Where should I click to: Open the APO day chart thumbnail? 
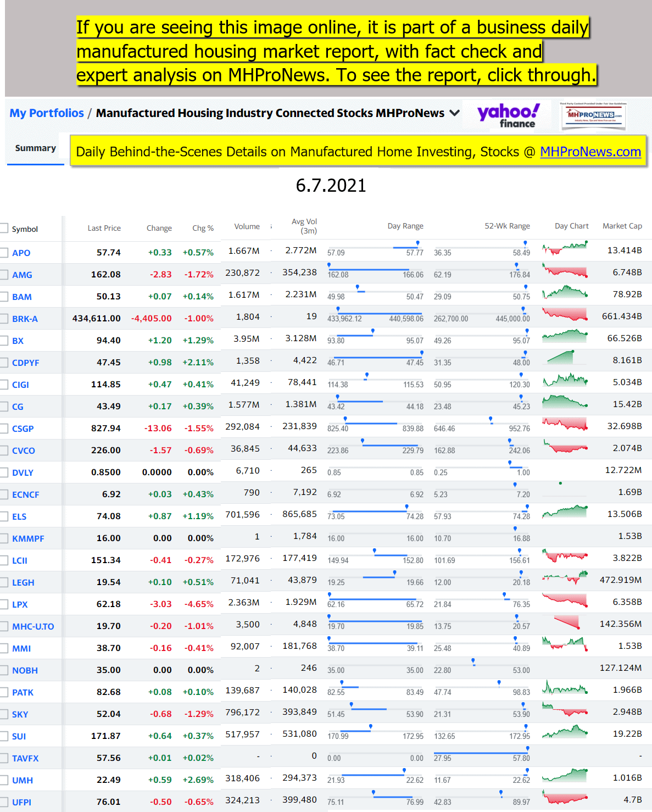click(x=565, y=248)
